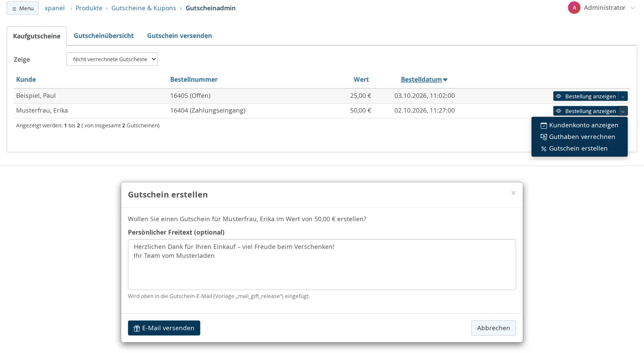This screenshot has height=353, width=644.
Task: Expand actions dropdown for Beispiel, Paul row
Action: click(623, 96)
